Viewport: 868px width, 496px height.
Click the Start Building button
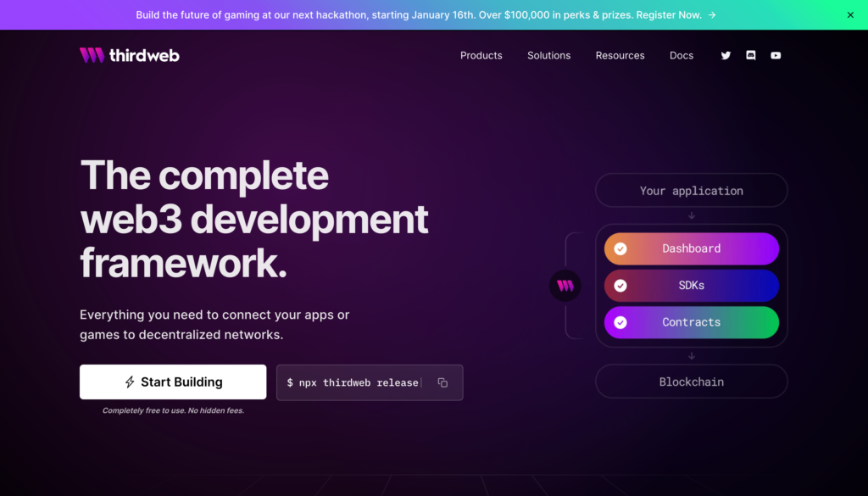(173, 382)
